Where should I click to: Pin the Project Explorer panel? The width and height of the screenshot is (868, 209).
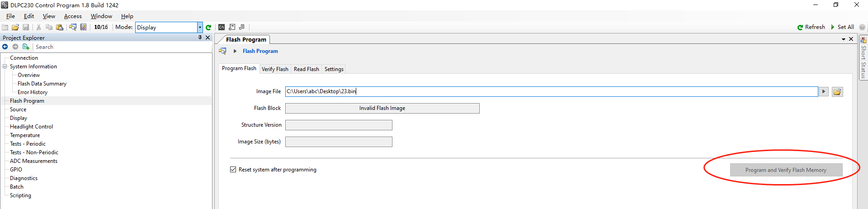[x=200, y=38]
